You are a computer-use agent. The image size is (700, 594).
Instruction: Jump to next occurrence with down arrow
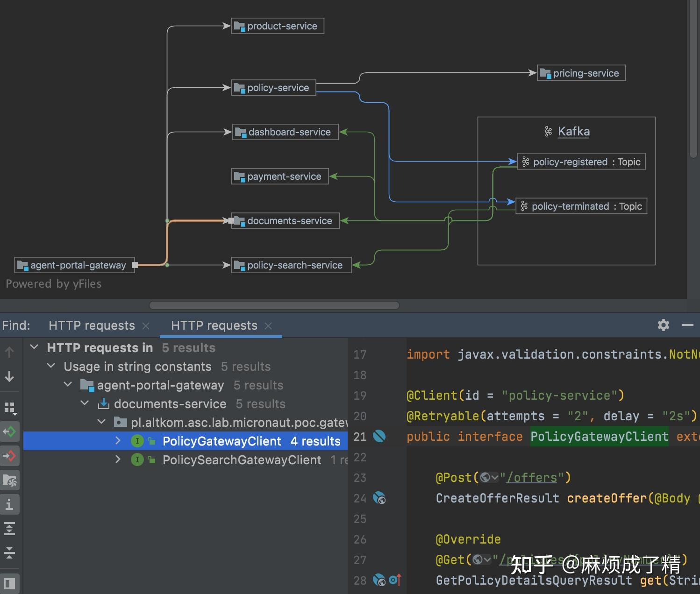click(x=10, y=377)
